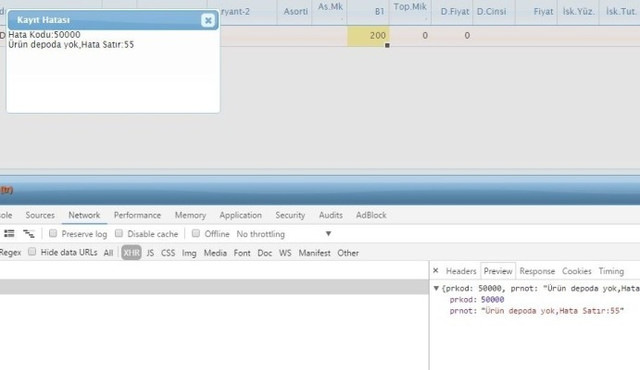640x370 pixels.
Task: Select the XHR filter
Action: point(131,253)
